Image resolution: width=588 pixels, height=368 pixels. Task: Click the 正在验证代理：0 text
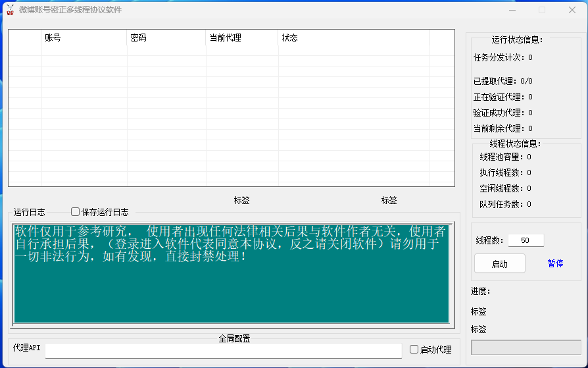coord(503,97)
